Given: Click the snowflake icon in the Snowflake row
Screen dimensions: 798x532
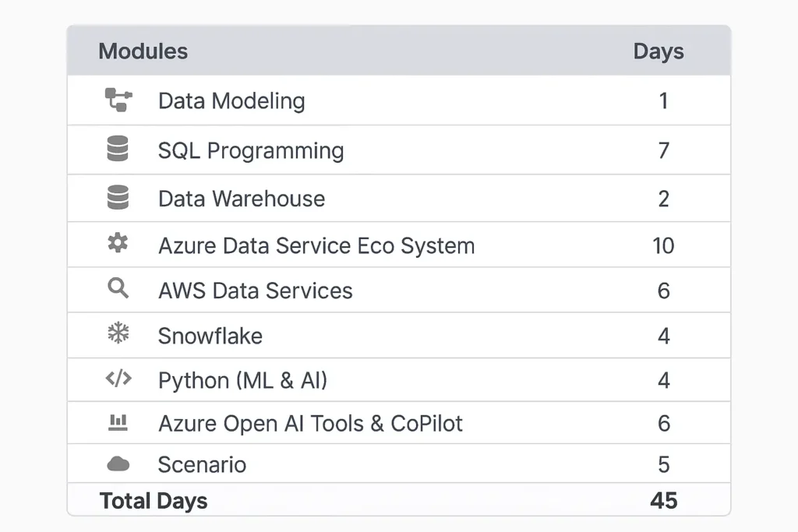Looking at the screenshot, I should (x=118, y=334).
